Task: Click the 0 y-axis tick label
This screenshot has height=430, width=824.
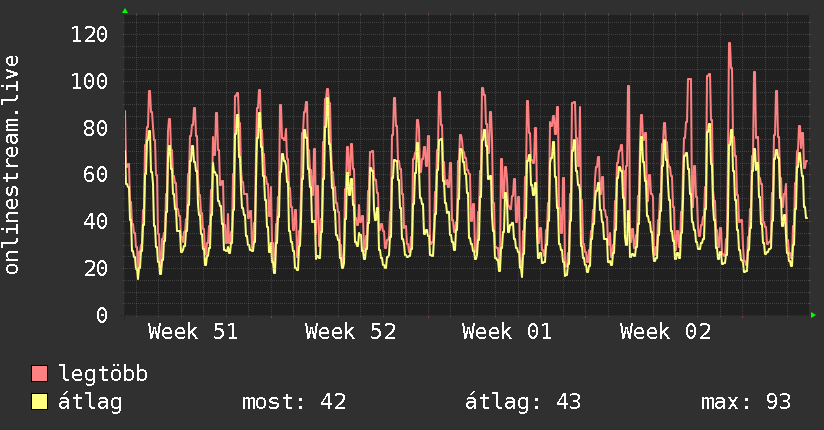Action: 102,315
